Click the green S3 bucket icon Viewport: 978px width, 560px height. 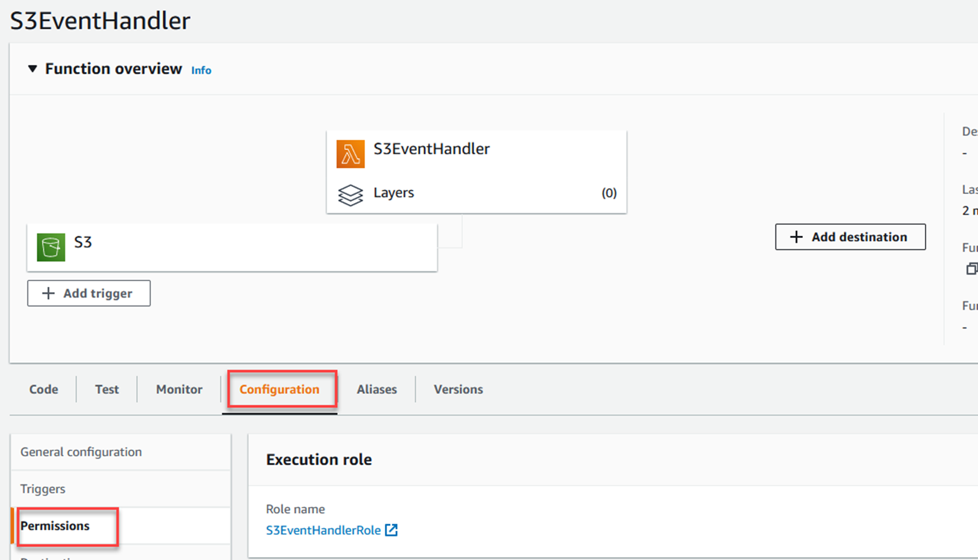point(51,247)
